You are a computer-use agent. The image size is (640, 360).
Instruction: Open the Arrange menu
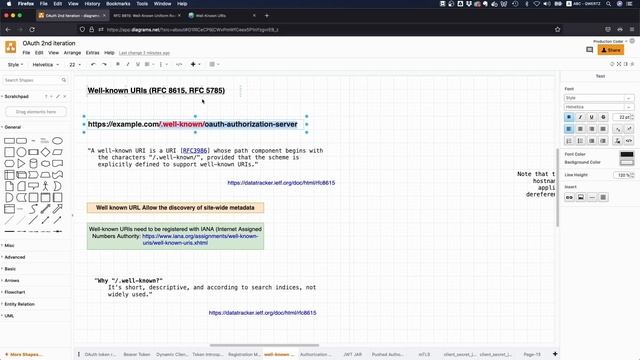(72, 53)
